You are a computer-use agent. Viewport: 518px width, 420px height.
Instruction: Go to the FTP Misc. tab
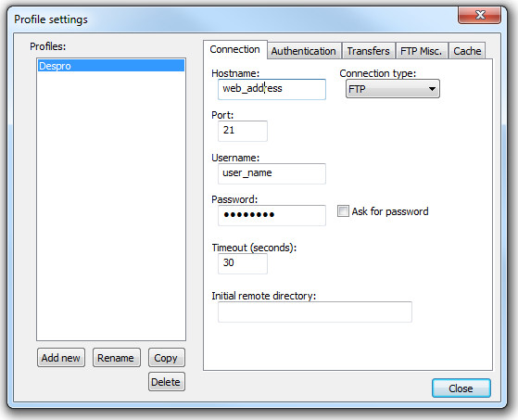pos(422,51)
